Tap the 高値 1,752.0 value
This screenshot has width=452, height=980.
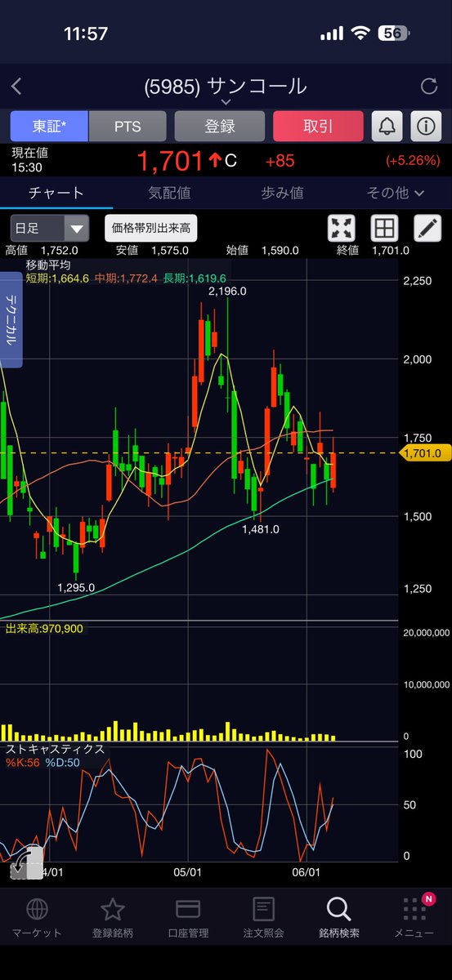click(x=42, y=251)
